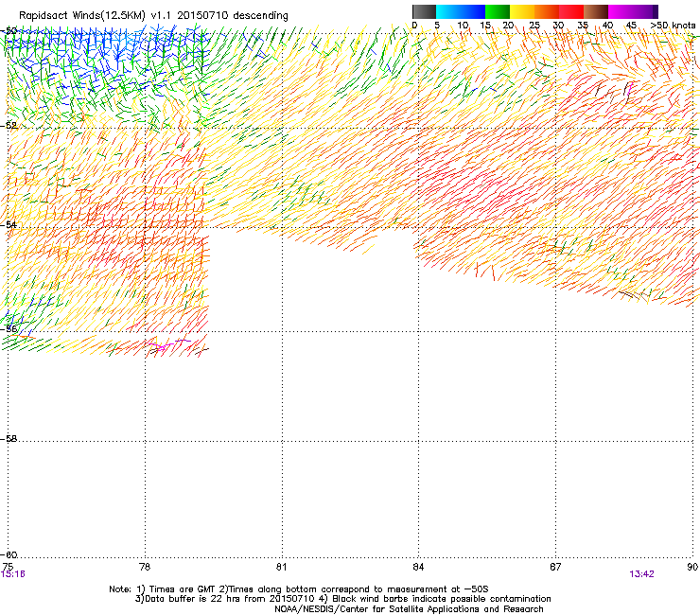Click the Rapidscat Winds title text

(x=153, y=16)
